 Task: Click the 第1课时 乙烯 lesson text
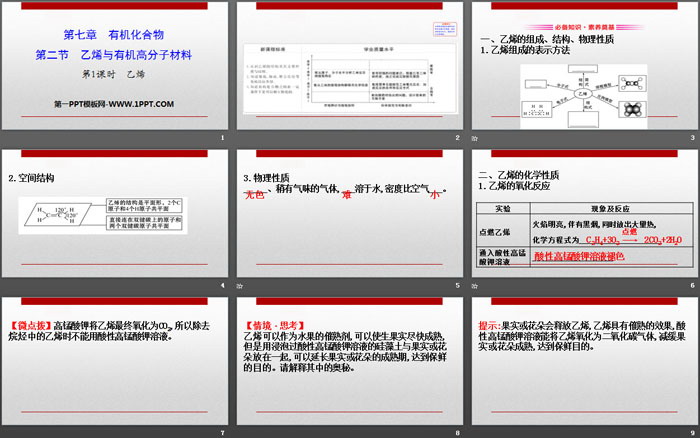(x=113, y=74)
